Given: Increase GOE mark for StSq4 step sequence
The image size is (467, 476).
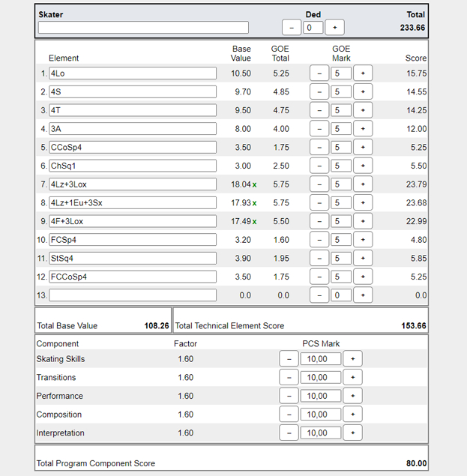Looking at the screenshot, I should pos(363,258).
